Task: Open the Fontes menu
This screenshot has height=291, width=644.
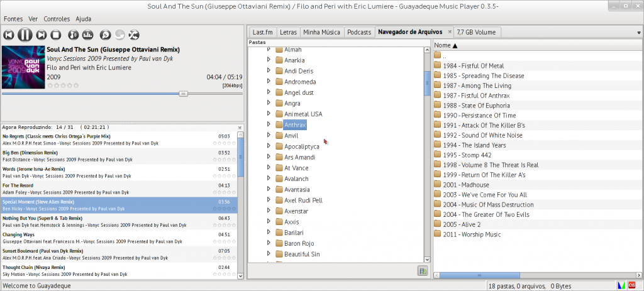Action: pos(13,19)
